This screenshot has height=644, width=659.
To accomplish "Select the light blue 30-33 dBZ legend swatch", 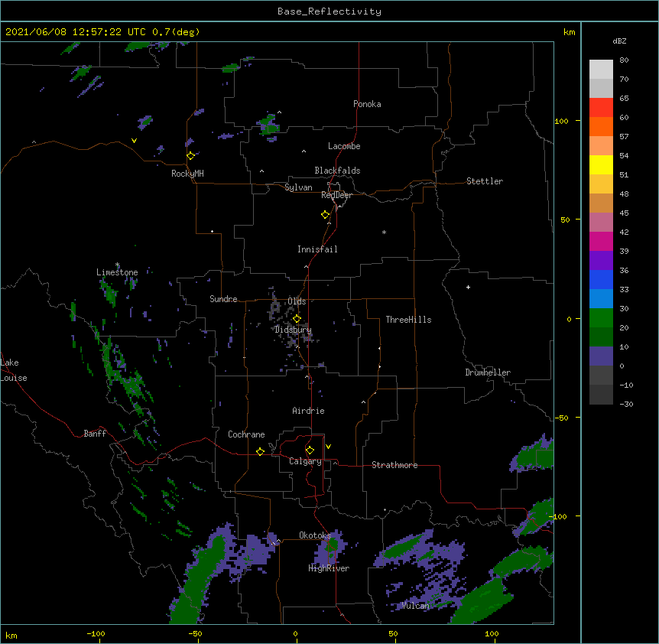I will tap(601, 299).
